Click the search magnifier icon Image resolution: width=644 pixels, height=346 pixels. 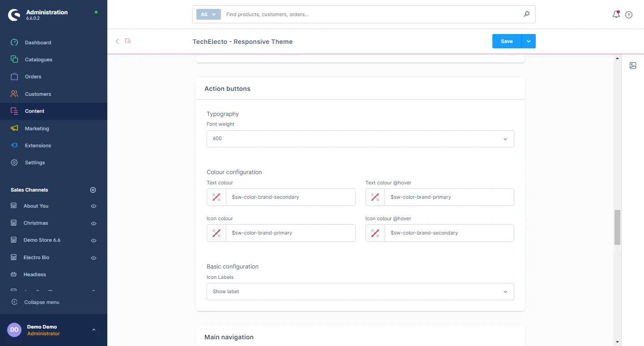click(x=526, y=14)
